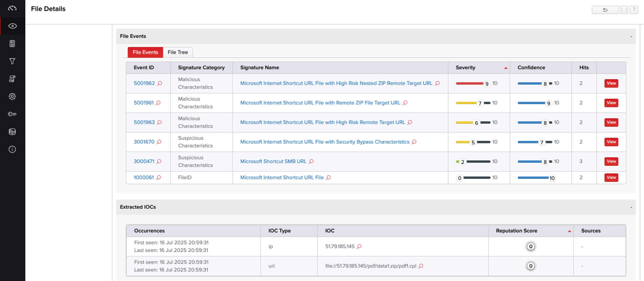Select the eye monitoring icon in the sidebar
The height and width of the screenshot is (281, 644).
click(x=12, y=26)
